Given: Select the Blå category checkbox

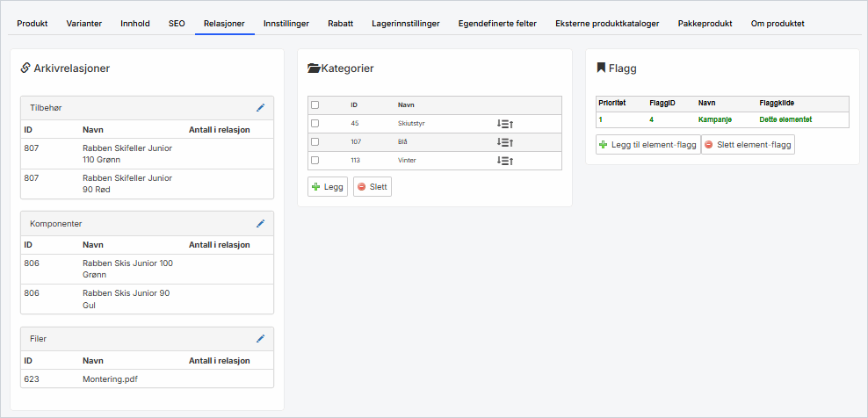Looking at the screenshot, I should pyautogui.click(x=315, y=142).
